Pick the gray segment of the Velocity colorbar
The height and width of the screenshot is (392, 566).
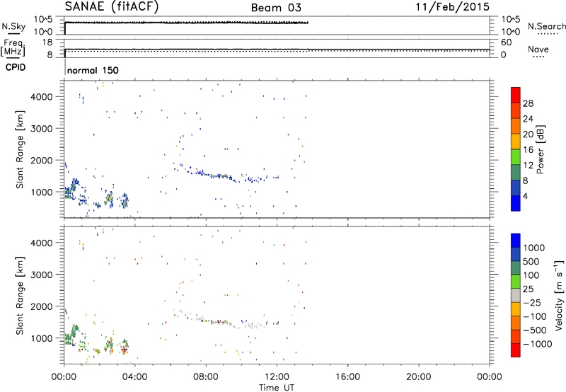pyautogui.click(x=516, y=295)
